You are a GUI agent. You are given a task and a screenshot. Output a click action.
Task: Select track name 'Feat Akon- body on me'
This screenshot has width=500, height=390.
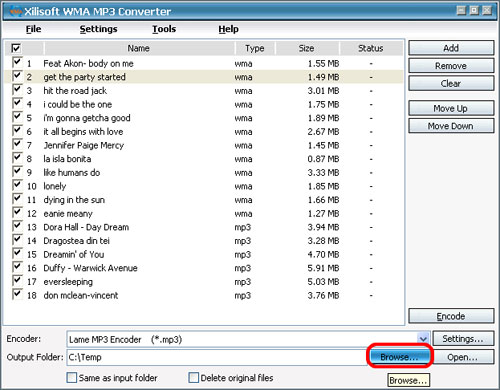pyautogui.click(x=88, y=63)
